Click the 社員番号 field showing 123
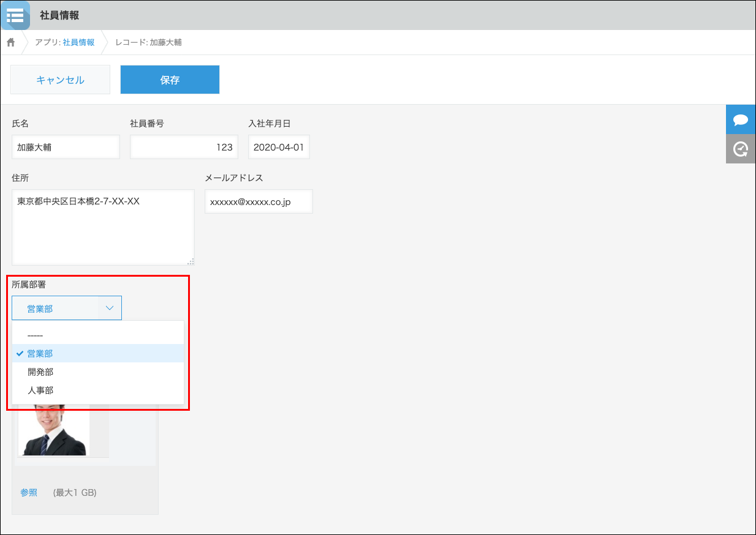Image resolution: width=756 pixels, height=535 pixels. (x=184, y=147)
